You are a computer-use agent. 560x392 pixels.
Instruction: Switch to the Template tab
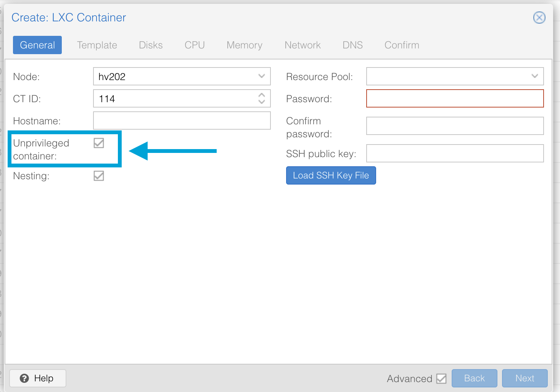(97, 45)
